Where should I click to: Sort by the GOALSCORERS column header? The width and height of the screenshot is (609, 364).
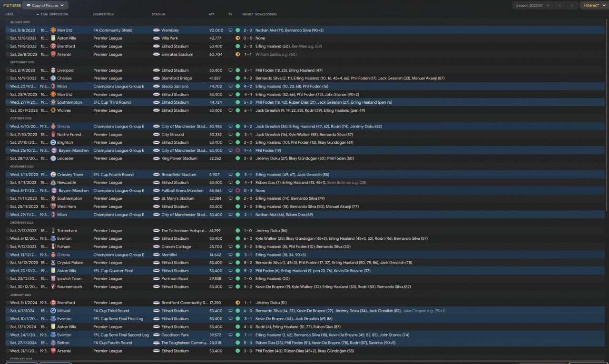266,14
